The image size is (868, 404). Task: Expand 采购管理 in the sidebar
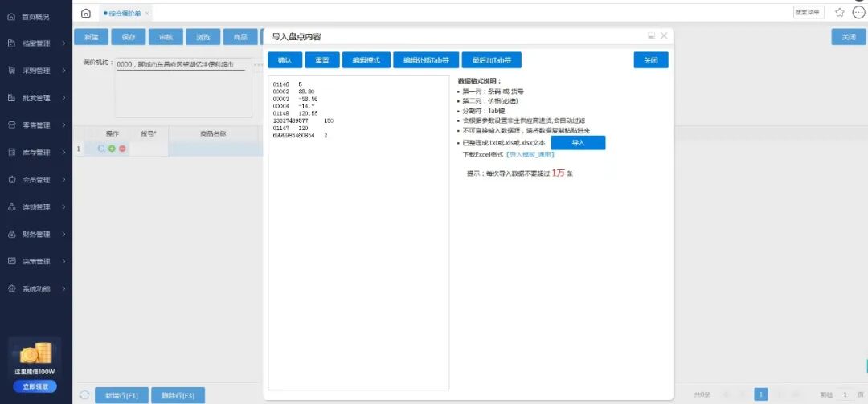point(36,71)
